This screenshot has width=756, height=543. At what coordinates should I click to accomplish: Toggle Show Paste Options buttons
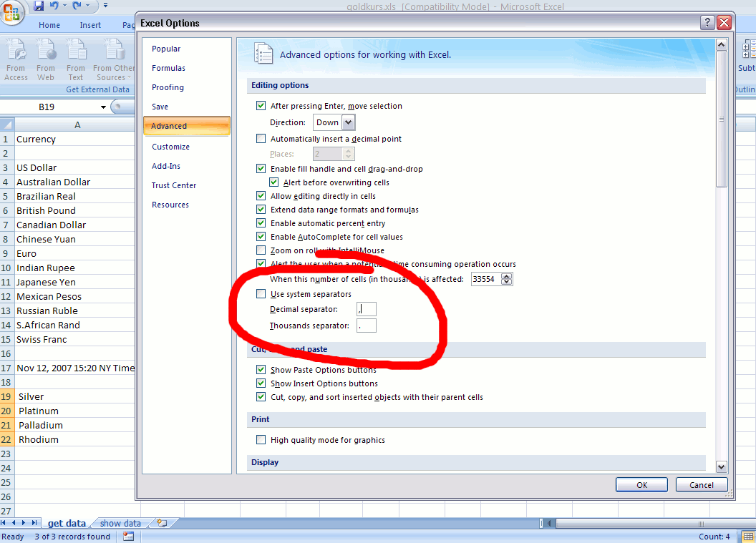[x=261, y=370]
